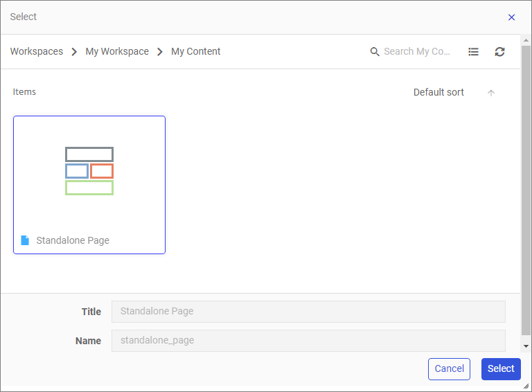This screenshot has width=532, height=392.
Task: Click the magnifying glass search icon
Action: click(375, 52)
